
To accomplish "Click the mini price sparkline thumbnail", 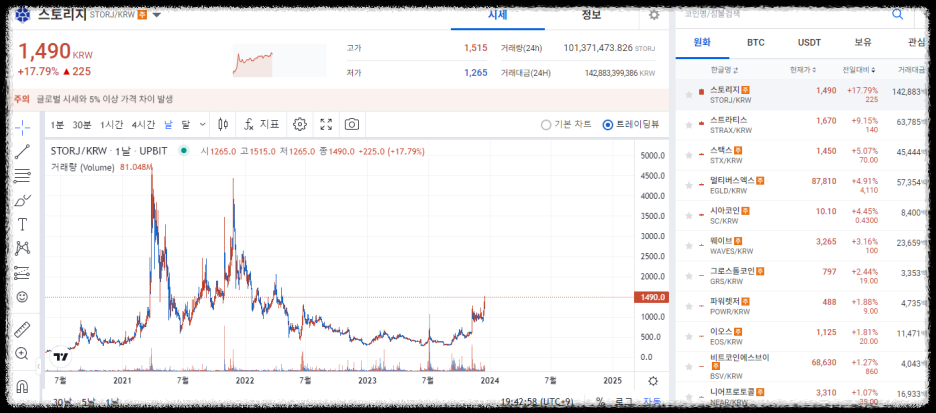I will pos(279,60).
